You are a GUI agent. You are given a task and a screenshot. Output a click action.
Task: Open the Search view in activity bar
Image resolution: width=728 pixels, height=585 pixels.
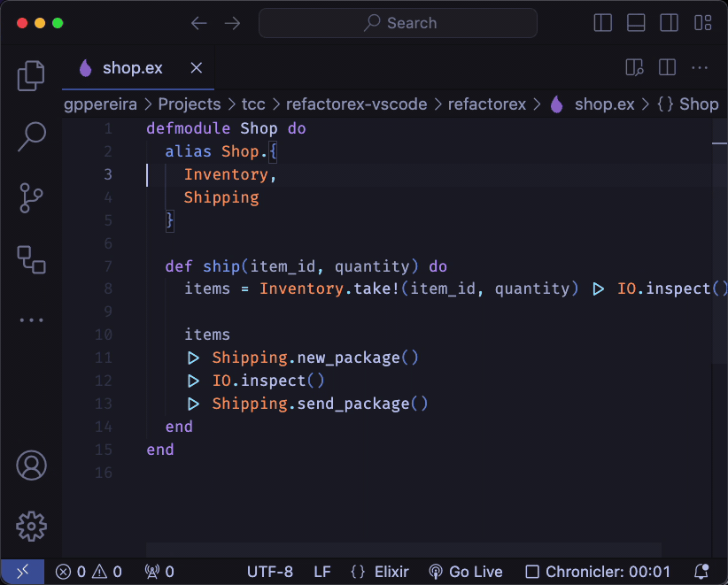pyautogui.click(x=31, y=136)
